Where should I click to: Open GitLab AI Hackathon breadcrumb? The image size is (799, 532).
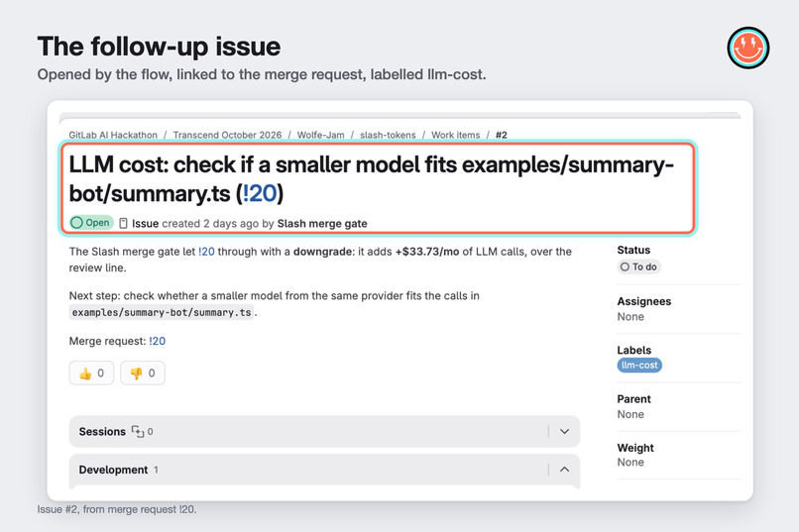point(113,135)
